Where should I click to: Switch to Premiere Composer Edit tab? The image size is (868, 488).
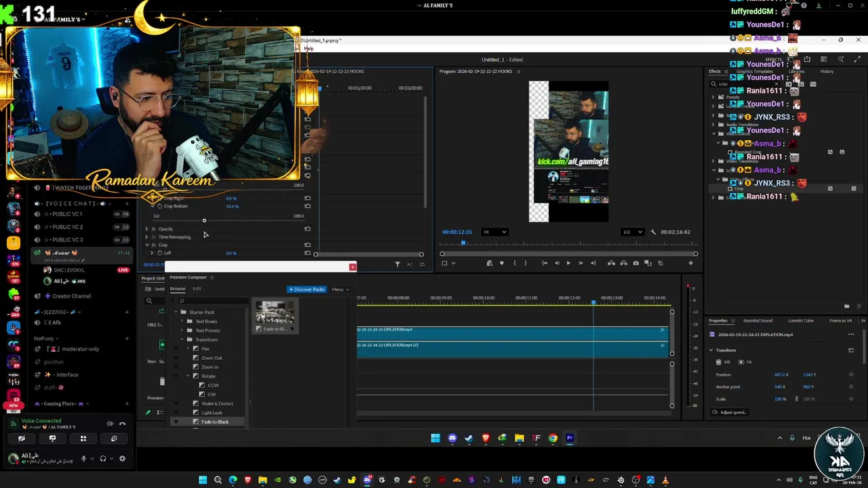[197, 289]
